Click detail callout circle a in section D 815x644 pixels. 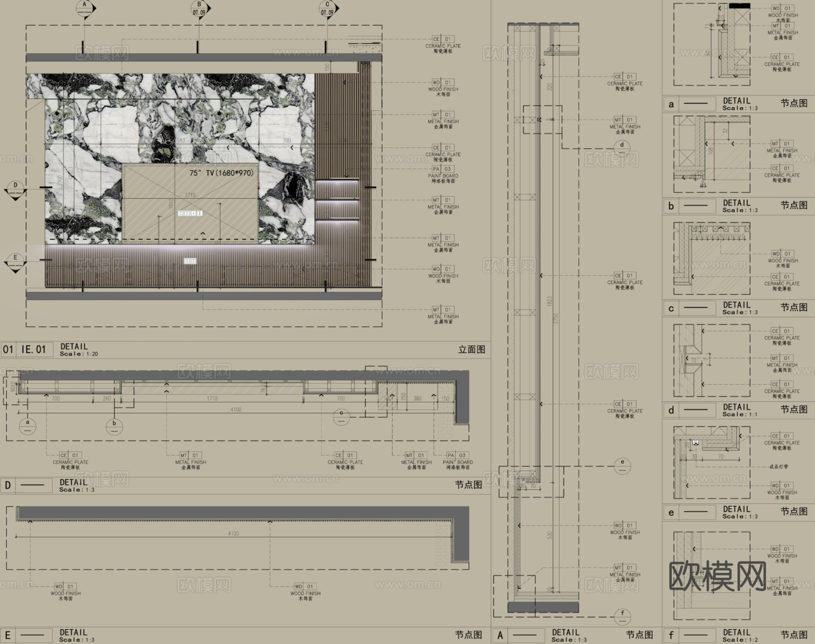[28, 426]
